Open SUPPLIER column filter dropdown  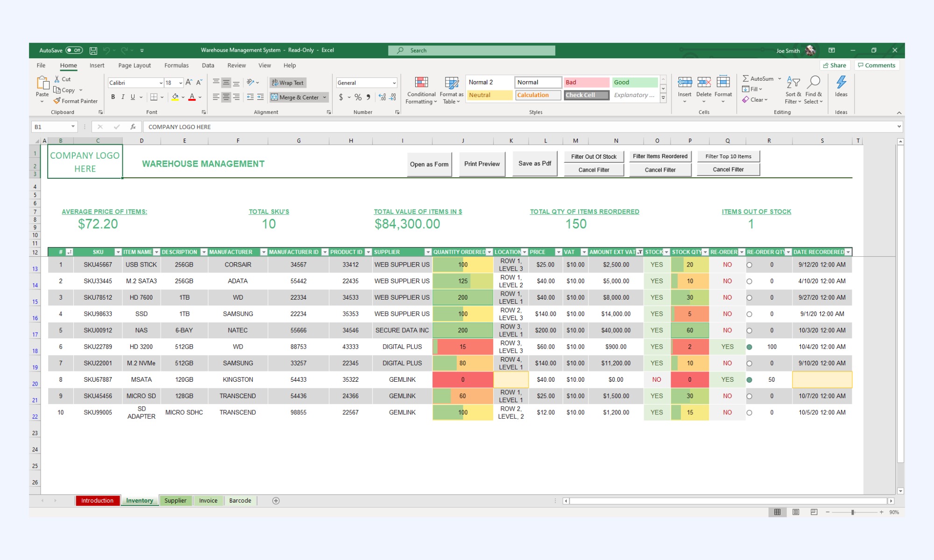428,252
